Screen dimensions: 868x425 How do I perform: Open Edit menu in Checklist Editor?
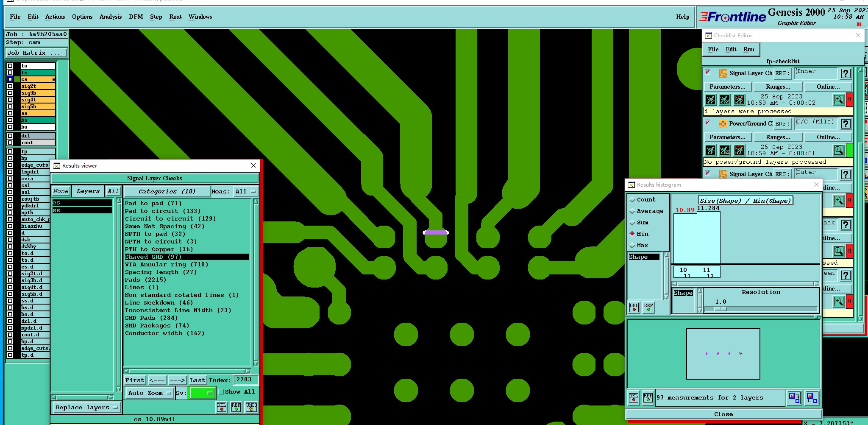731,50
